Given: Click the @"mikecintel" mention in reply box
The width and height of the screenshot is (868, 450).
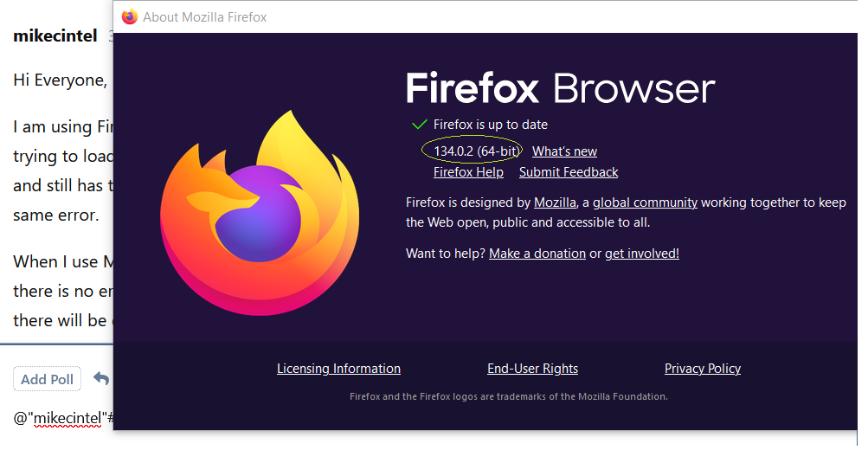Looking at the screenshot, I should [60, 419].
